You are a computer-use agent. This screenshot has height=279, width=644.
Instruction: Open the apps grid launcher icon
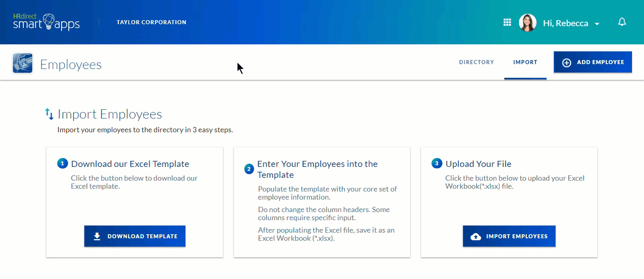click(x=507, y=22)
